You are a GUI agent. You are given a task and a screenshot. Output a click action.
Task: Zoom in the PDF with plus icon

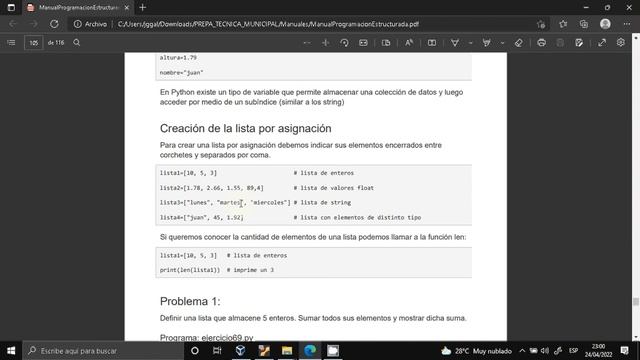pyautogui.click(x=325, y=42)
